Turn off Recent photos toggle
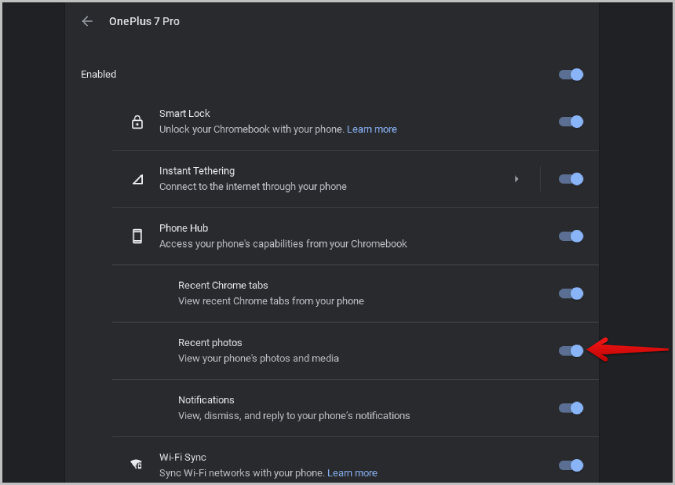 [x=571, y=351]
